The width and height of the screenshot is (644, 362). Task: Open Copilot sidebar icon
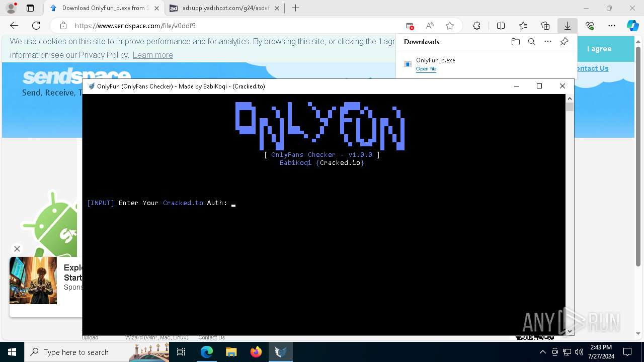coord(632,26)
